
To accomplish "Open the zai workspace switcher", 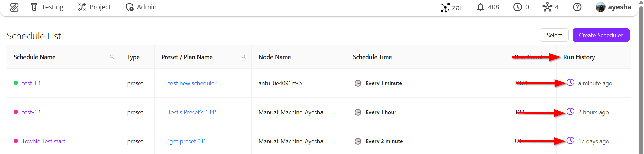I will click(x=451, y=7).
